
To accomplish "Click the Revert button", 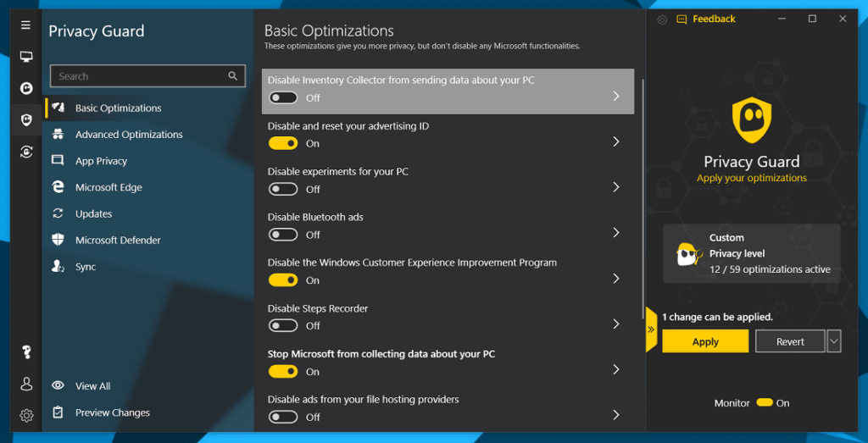I will pyautogui.click(x=790, y=341).
